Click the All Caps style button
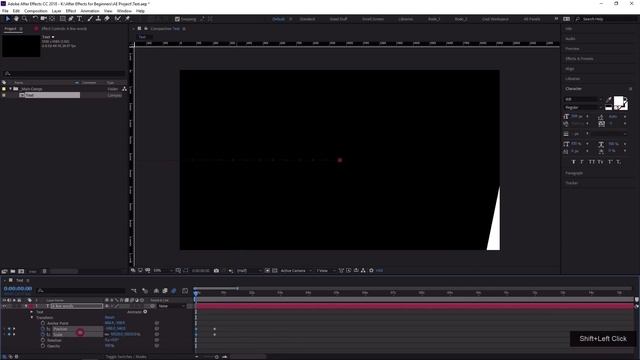Viewport: 640px width, 360px height. click(592, 162)
